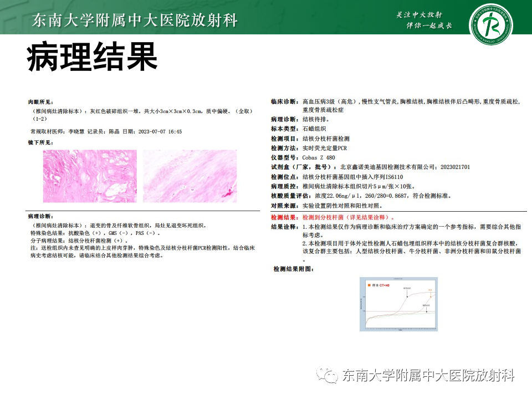Click the recorder name '陈晶'
Viewport: 532px width, 399px height.
(x=114, y=131)
